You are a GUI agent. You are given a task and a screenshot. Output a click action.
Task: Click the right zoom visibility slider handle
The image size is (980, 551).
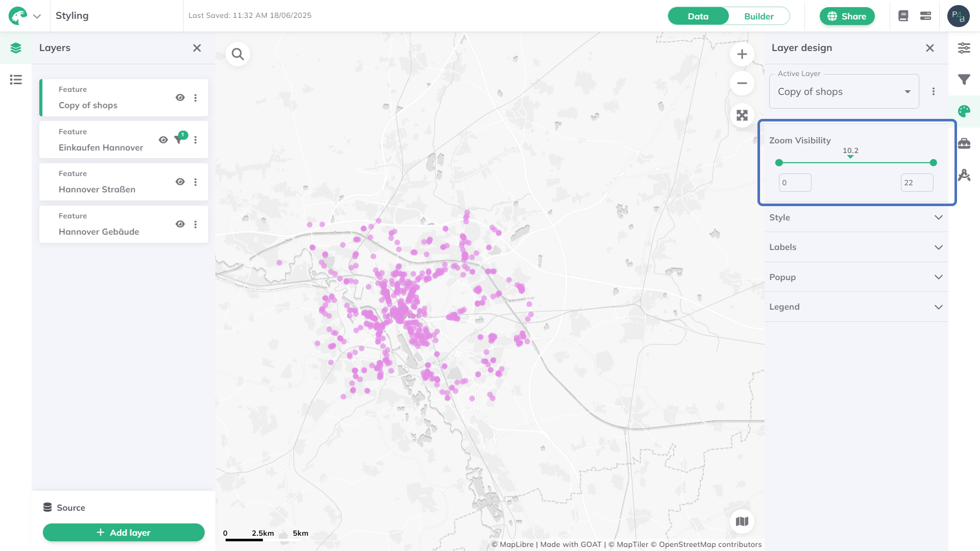pyautogui.click(x=933, y=163)
